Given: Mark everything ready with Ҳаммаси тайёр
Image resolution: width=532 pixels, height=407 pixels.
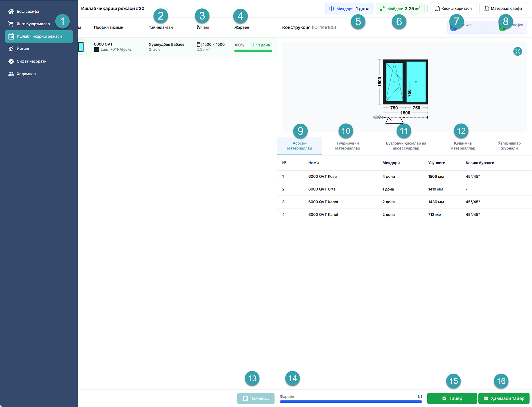Looking at the screenshot, I should pyautogui.click(x=504, y=398).
